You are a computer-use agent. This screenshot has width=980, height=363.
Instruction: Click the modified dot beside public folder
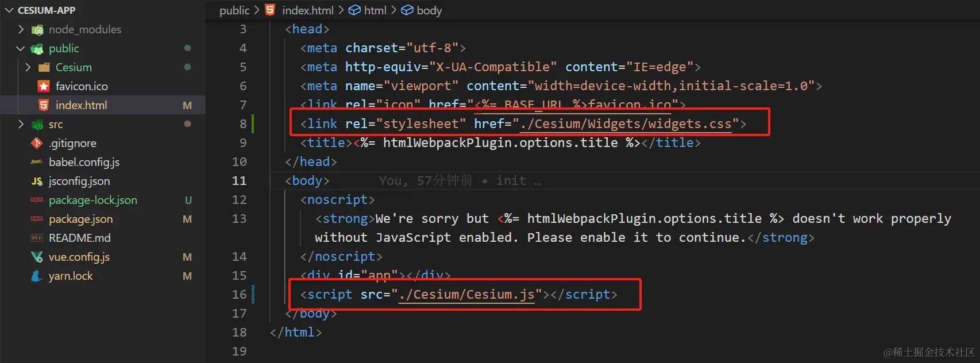click(x=187, y=48)
